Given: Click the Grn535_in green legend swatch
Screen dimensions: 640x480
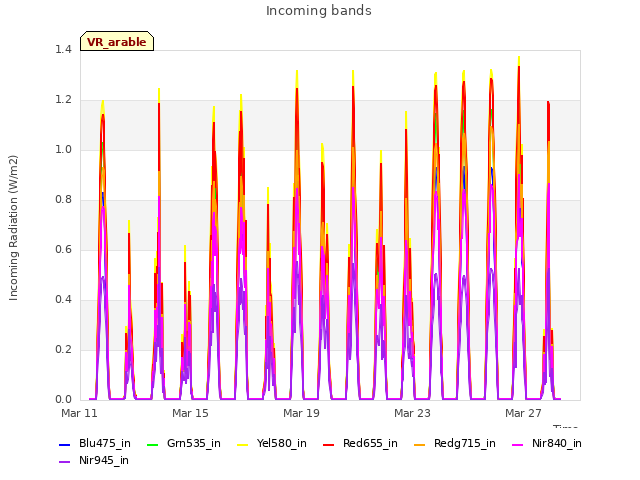Looking at the screenshot, I should (x=152, y=444).
